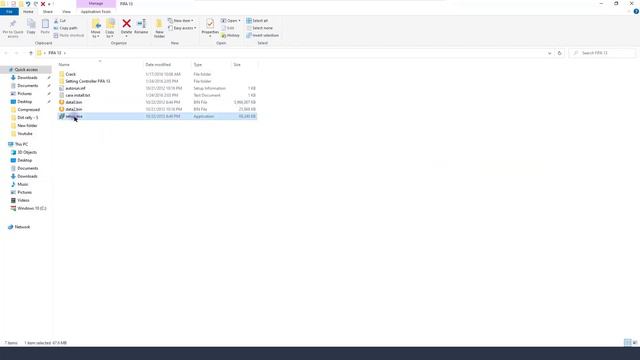Expand address bar history dropdown arrow
The height and width of the screenshot is (360, 640).
[549, 53]
